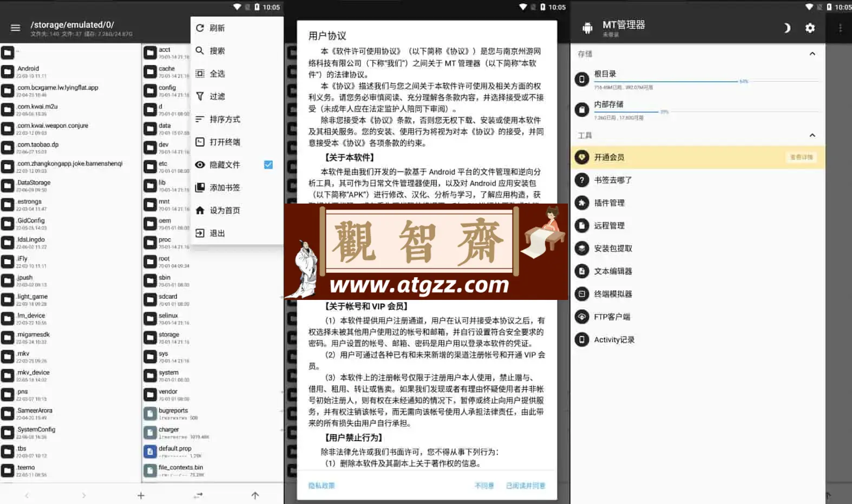Open the 文本编辑器 tool

pos(698,271)
